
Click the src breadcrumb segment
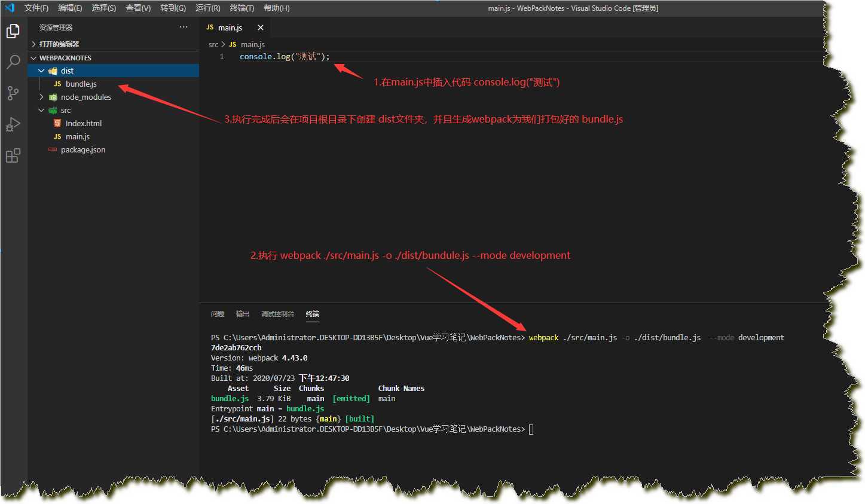[x=213, y=44]
